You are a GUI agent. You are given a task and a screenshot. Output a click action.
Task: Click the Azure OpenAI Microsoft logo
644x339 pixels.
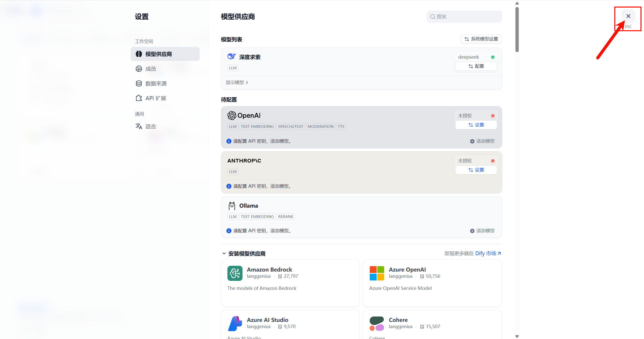[377, 273]
